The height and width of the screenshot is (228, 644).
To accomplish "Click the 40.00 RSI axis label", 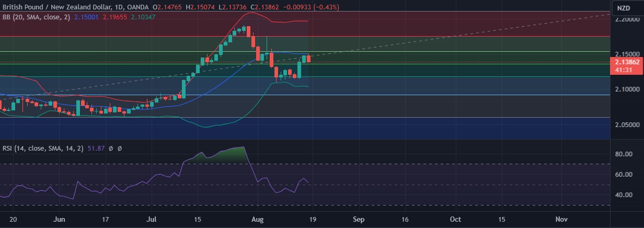I will pyautogui.click(x=624, y=195).
